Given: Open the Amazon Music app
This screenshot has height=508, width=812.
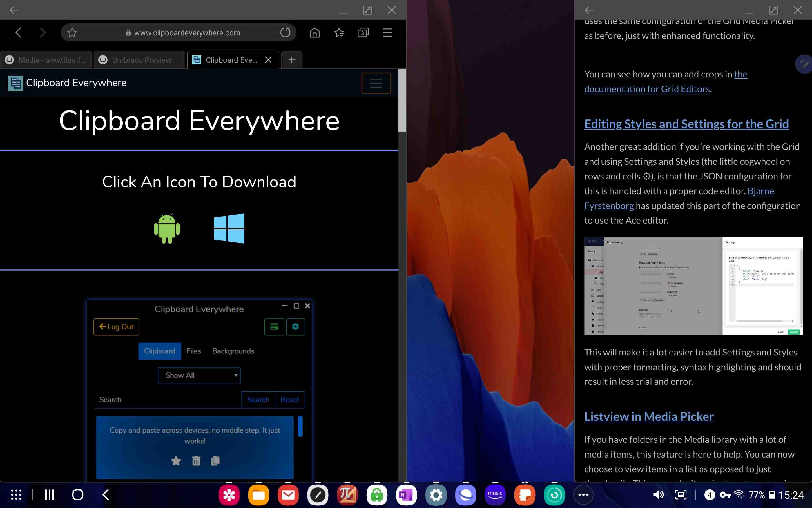Looking at the screenshot, I should (x=495, y=495).
